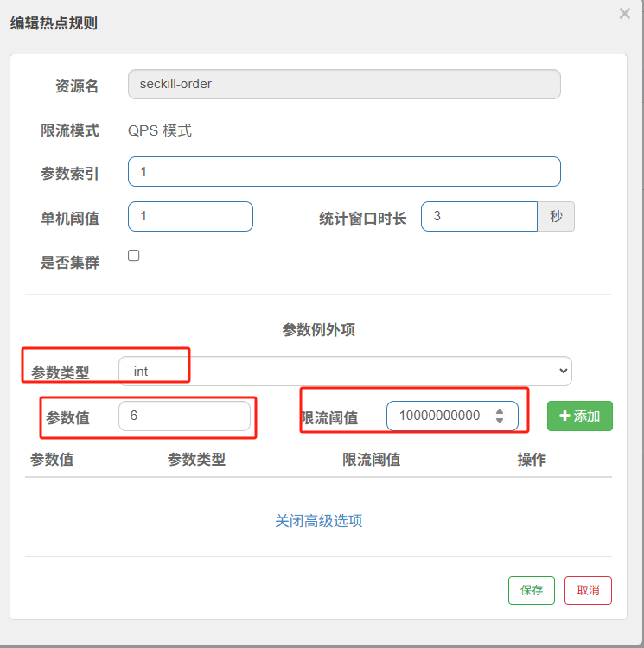Image resolution: width=644 pixels, height=648 pixels.
Task: Click the 参数例外项 section heading
Action: coord(319,330)
